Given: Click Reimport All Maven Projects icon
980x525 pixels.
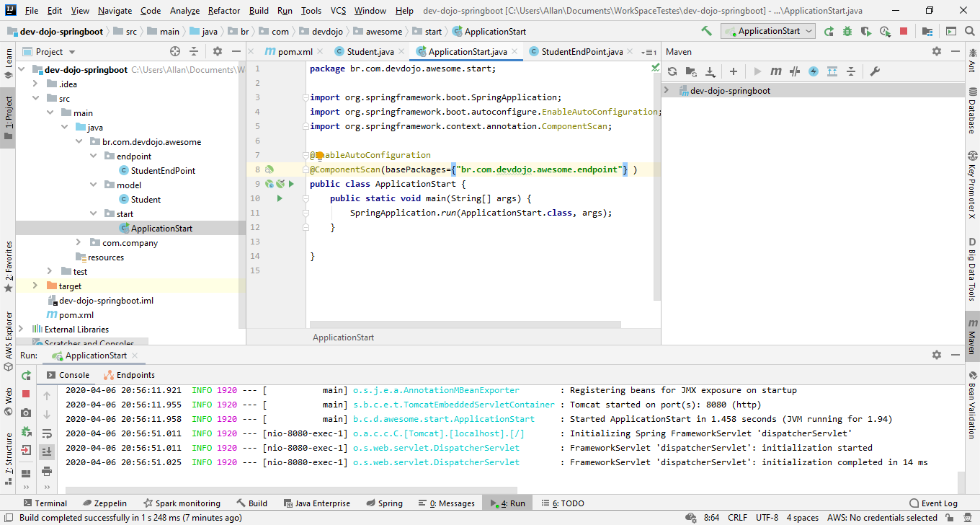Looking at the screenshot, I should 672,71.
